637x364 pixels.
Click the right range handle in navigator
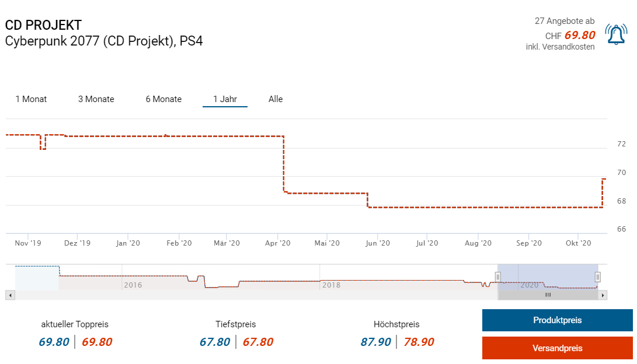coord(597,276)
